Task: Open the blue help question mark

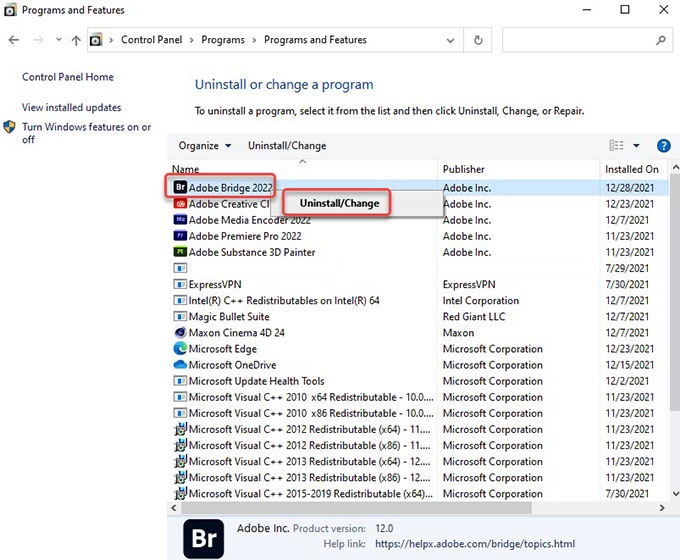Action: 664,146
